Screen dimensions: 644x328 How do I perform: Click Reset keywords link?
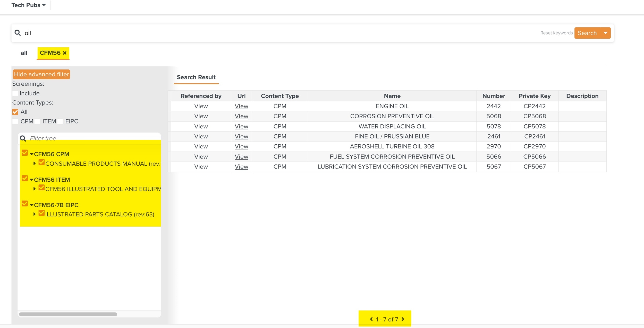(556, 33)
